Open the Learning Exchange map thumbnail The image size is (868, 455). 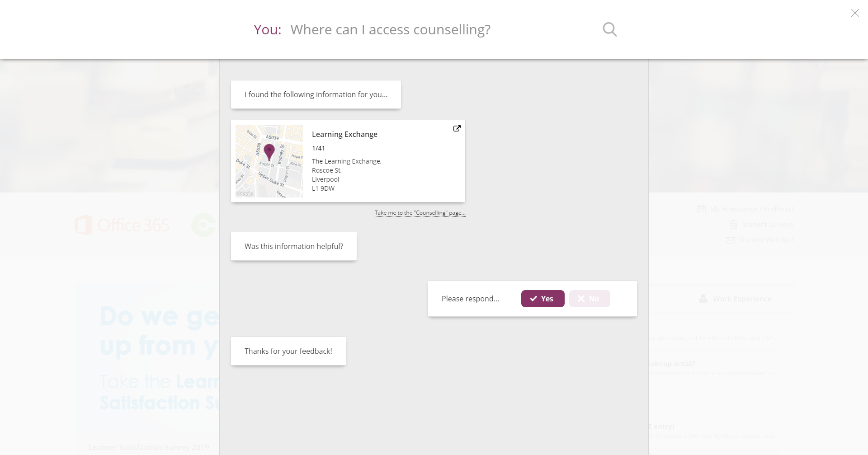tap(269, 161)
